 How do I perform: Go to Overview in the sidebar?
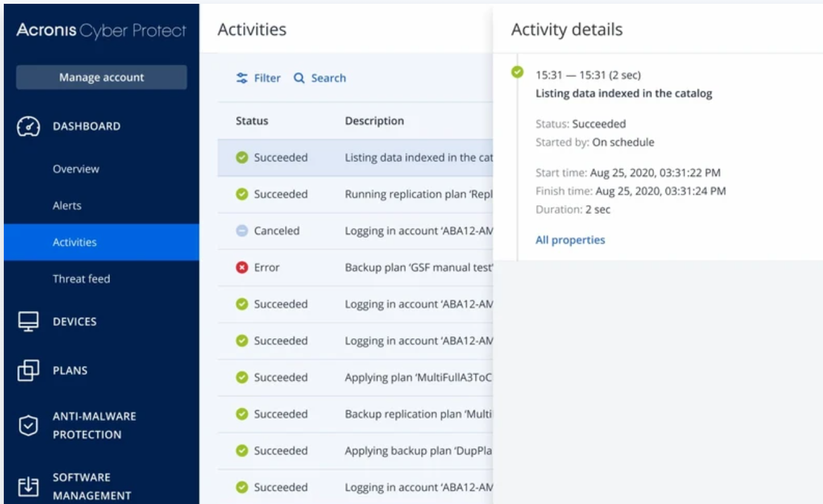(76, 169)
